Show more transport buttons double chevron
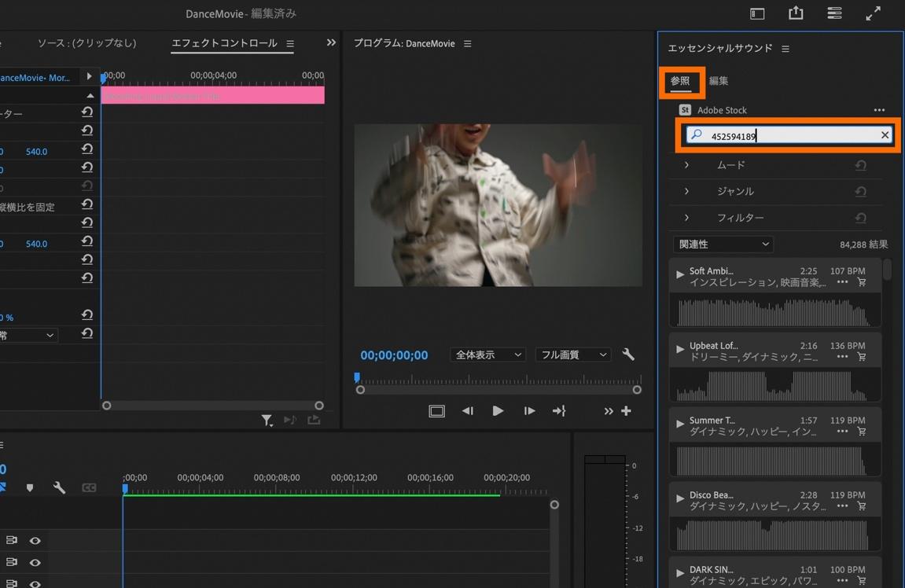The width and height of the screenshot is (905, 588). [x=609, y=411]
